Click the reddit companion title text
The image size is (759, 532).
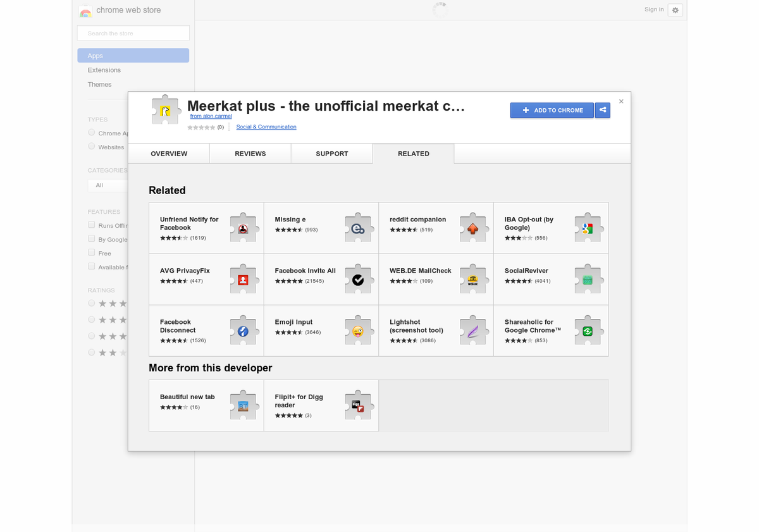click(418, 220)
